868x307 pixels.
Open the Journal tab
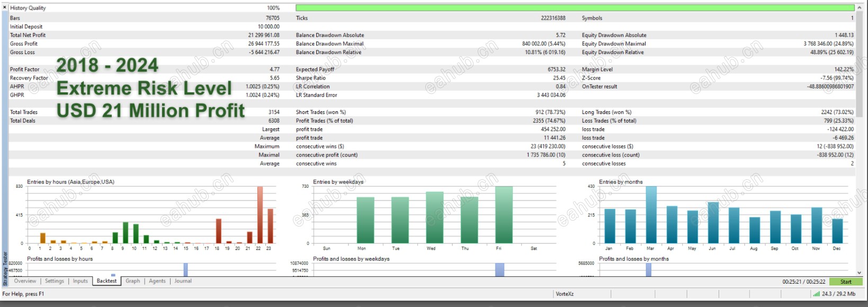pyautogui.click(x=183, y=281)
